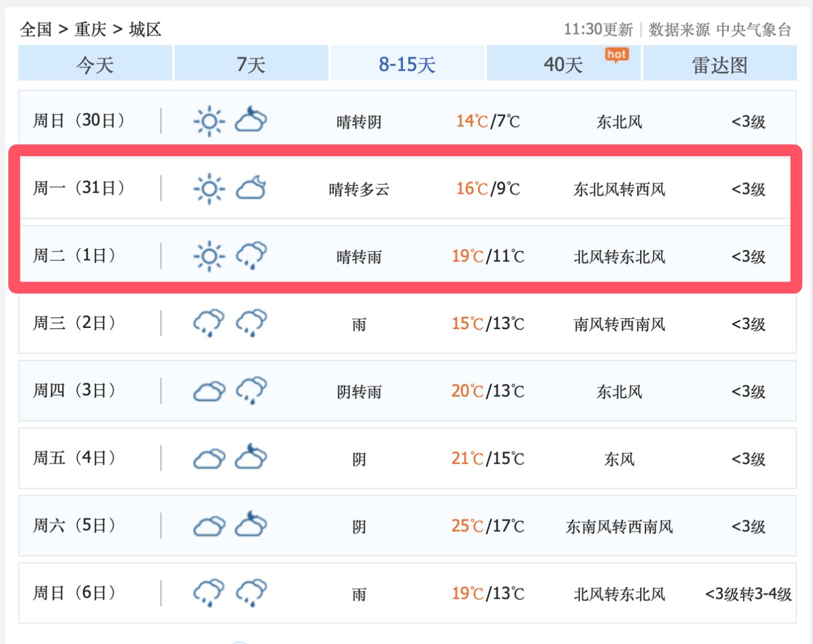The width and height of the screenshot is (813, 644).
Task: Open the 7天 forecast tab
Action: point(251,64)
